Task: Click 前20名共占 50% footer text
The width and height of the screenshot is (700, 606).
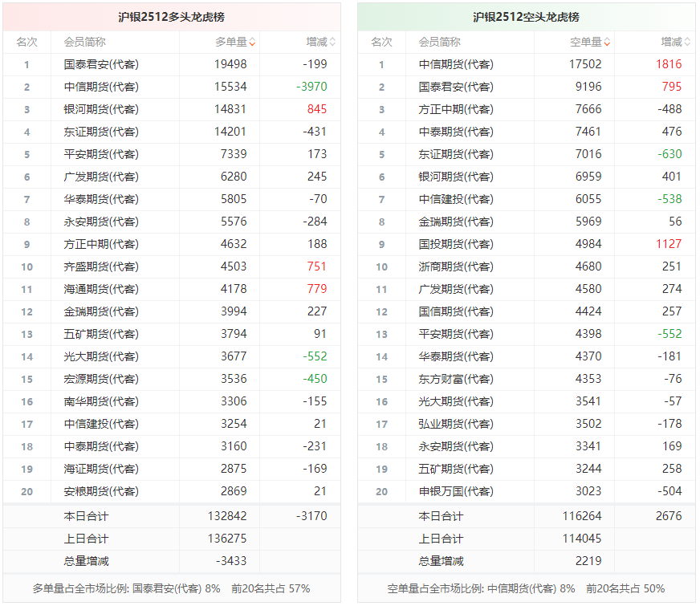Action: point(625,588)
